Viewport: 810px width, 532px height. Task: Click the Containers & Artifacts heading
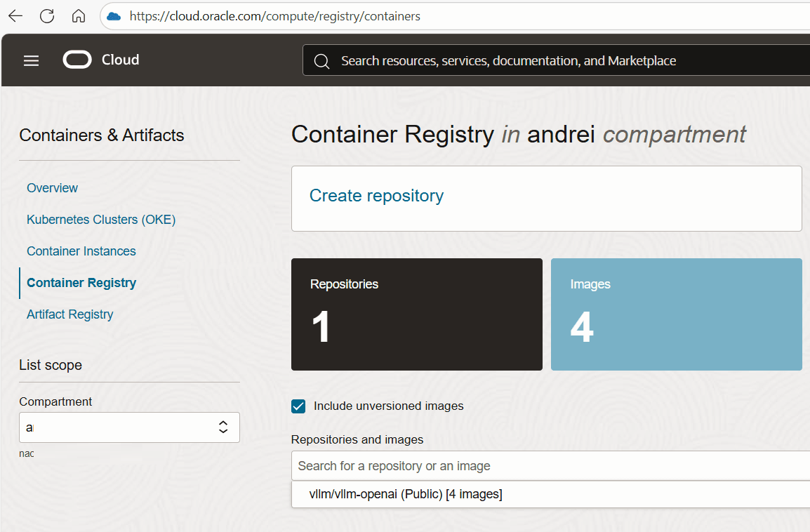tap(102, 135)
